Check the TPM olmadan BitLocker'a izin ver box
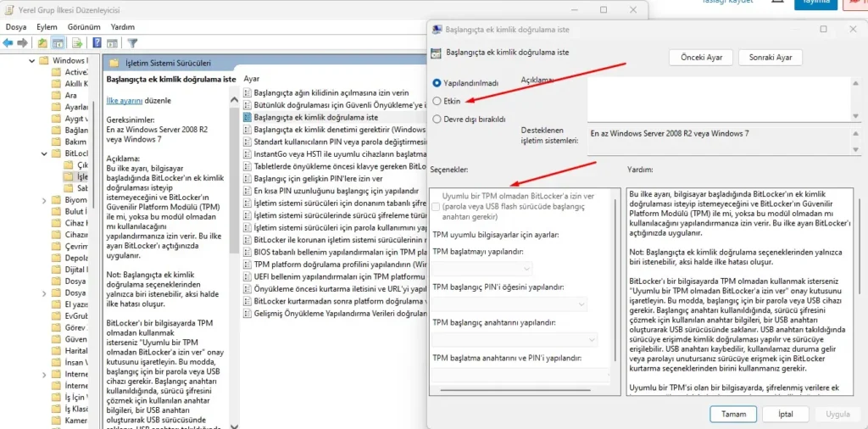This screenshot has height=429, width=868. tap(436, 207)
